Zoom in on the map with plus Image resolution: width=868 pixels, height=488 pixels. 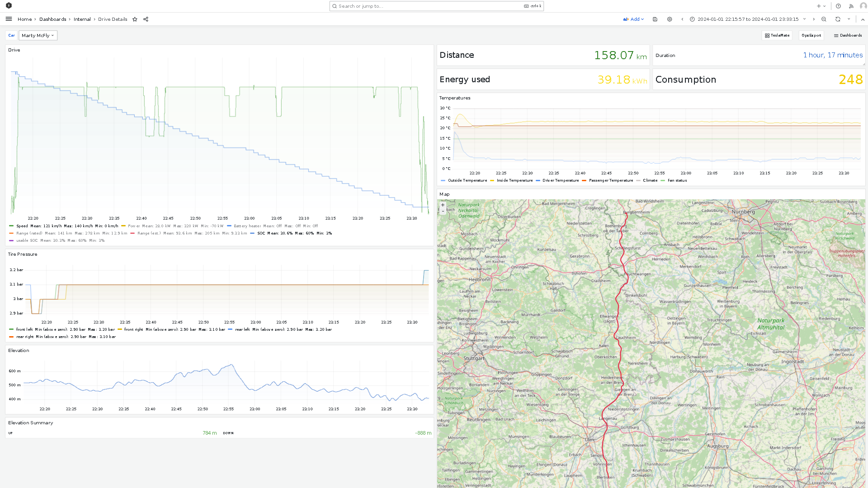pos(443,205)
